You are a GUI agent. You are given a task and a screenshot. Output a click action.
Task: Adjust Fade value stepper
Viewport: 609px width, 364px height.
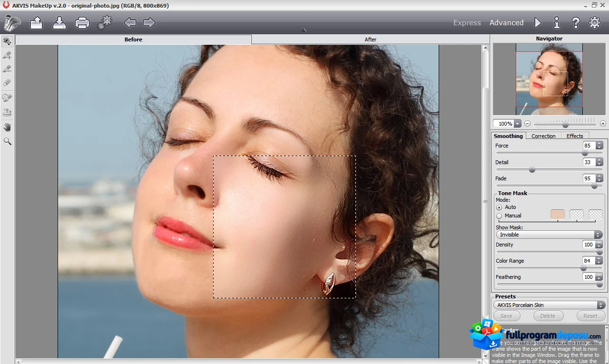599,178
